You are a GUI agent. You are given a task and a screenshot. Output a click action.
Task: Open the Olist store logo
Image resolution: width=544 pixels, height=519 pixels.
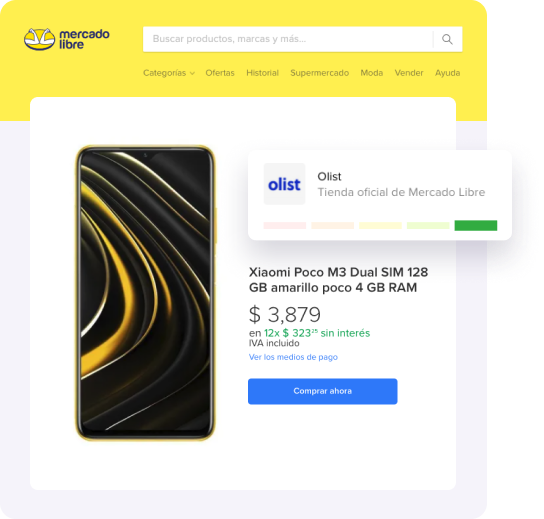click(x=284, y=184)
